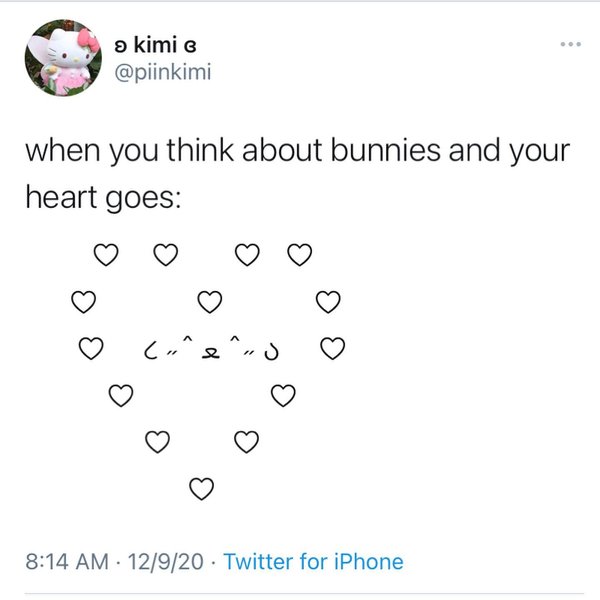Click the left heart just above bottom tip

point(157,440)
